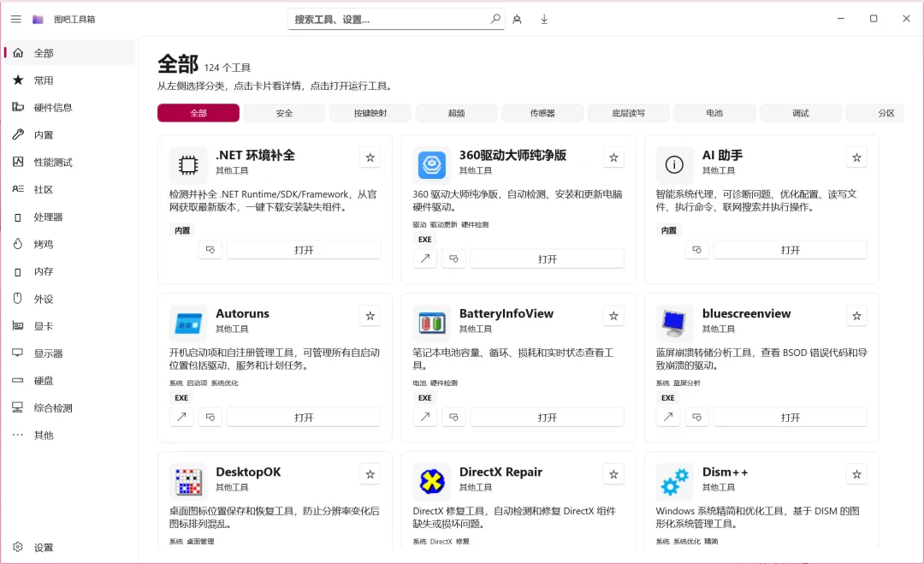Add Dism++ to favorites via star
This screenshot has height=564, width=924.
[856, 474]
